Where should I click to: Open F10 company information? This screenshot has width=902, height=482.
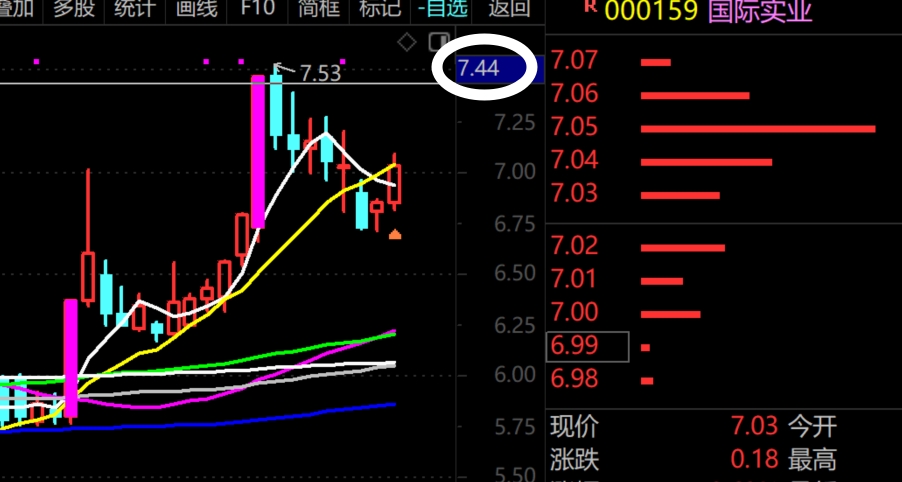[258, 10]
